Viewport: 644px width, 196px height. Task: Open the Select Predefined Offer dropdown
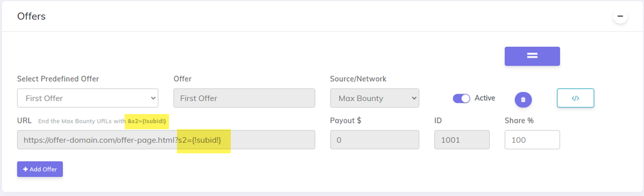click(87, 98)
